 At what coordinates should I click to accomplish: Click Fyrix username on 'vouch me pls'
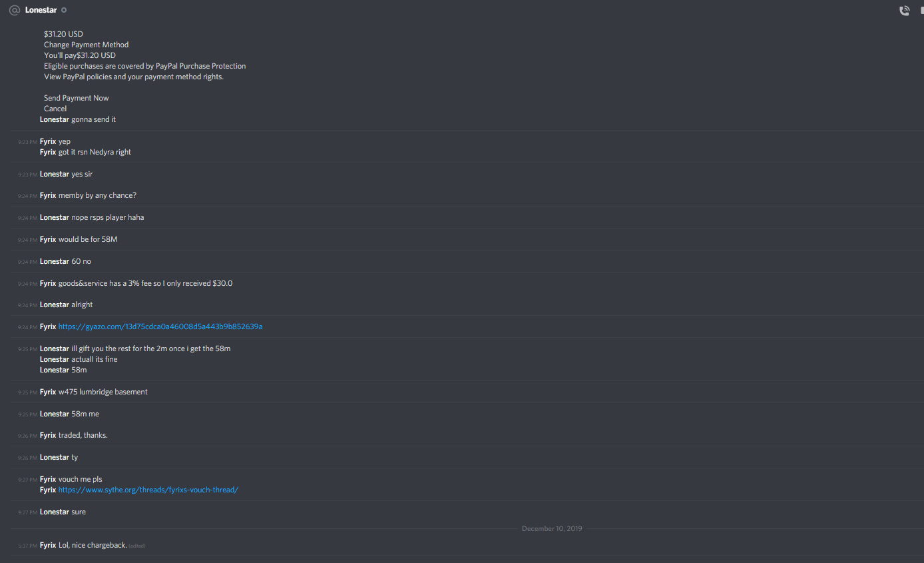pyautogui.click(x=48, y=479)
